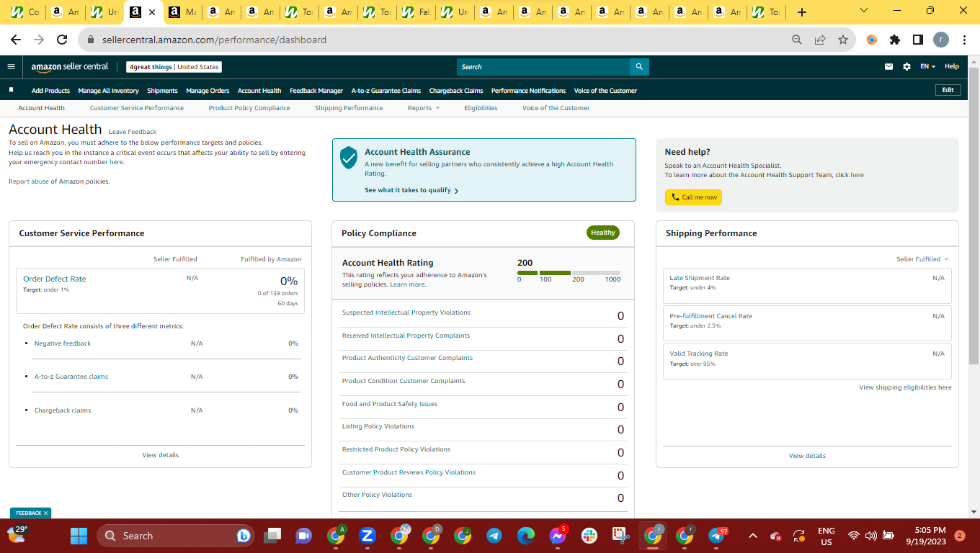The image size is (980, 553).
Task: View details of Shipping Performance
Action: pyautogui.click(x=807, y=456)
